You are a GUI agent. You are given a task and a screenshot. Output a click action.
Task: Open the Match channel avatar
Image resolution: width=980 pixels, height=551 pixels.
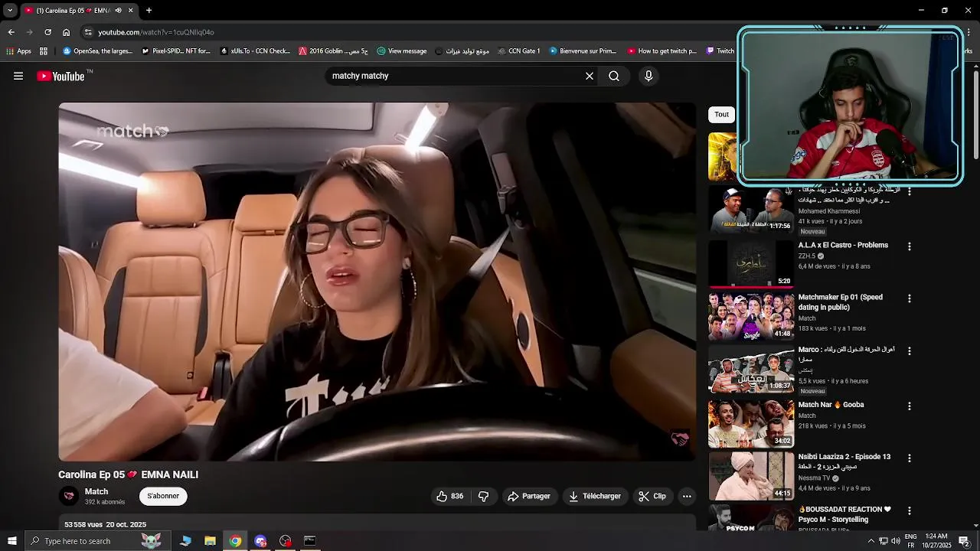(x=69, y=496)
